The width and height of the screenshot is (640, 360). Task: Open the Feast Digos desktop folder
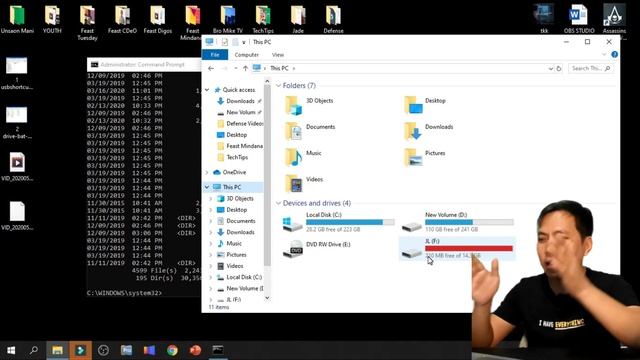[158, 19]
